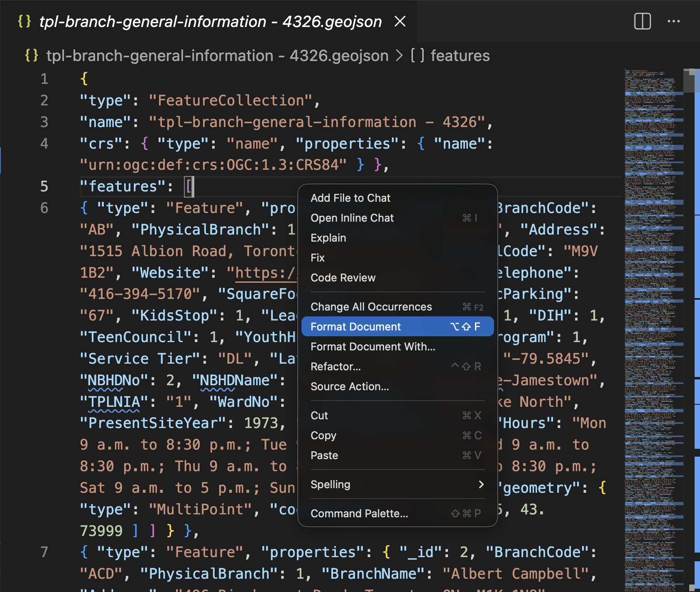Click the "NBHDNo" underlined key
Viewport: 700px width, 592px height.
[x=114, y=380]
